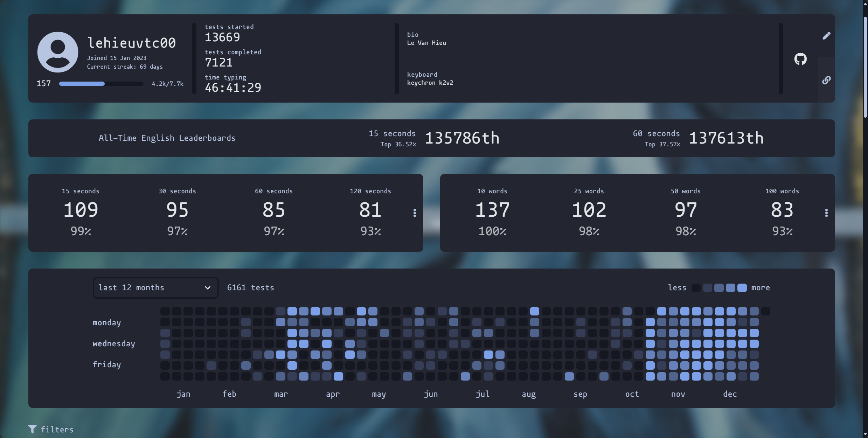Open the GitHub profile icon link

800,59
